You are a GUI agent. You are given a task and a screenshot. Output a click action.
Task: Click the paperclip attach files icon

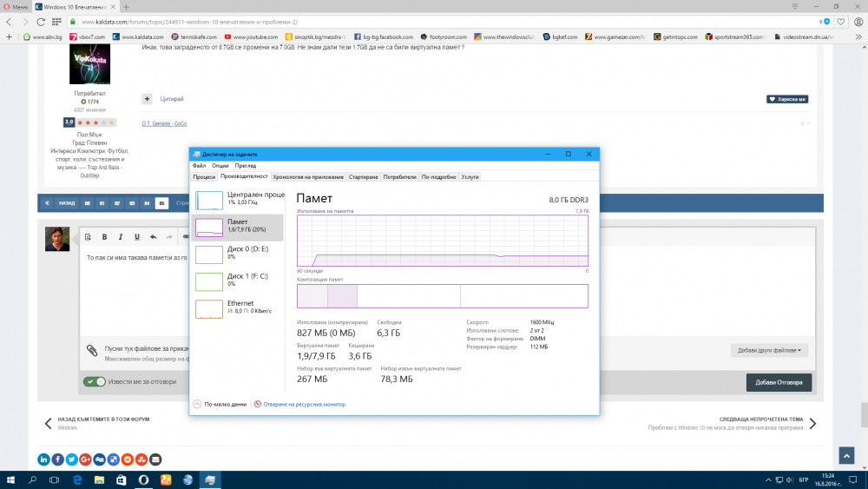point(92,350)
